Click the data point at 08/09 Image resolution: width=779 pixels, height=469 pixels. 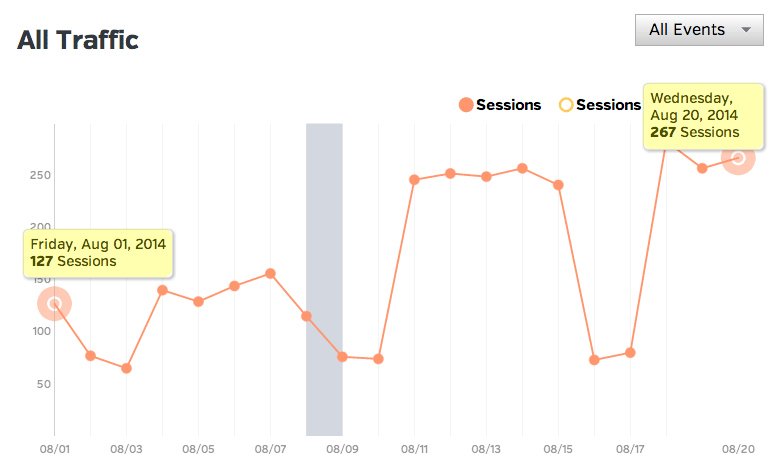342,357
